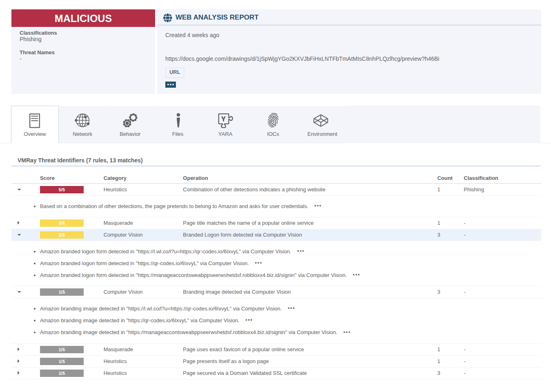Open the ellipsis after the robbloxx4 logon form entry
This screenshot has width=551, height=392.
356,275
